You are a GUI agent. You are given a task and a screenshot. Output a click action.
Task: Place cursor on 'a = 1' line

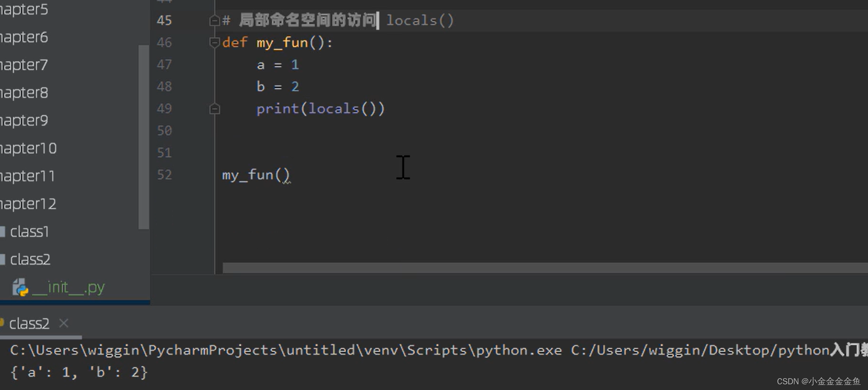(278, 65)
